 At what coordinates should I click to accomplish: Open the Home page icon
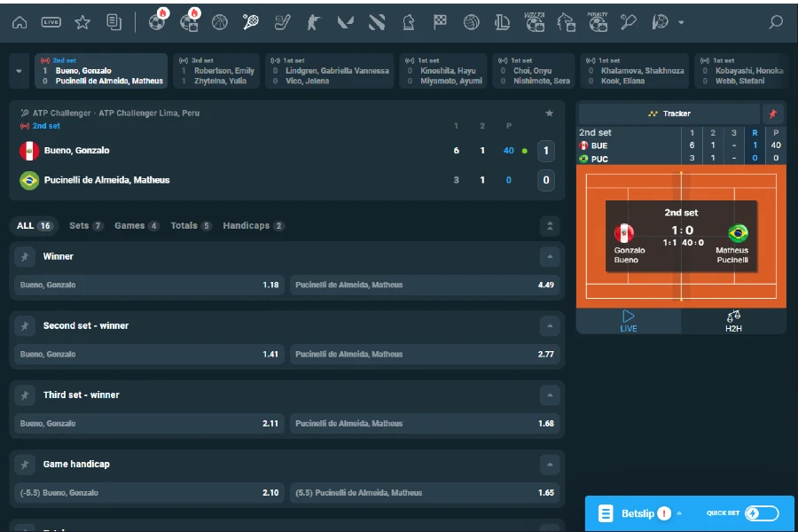click(20, 22)
